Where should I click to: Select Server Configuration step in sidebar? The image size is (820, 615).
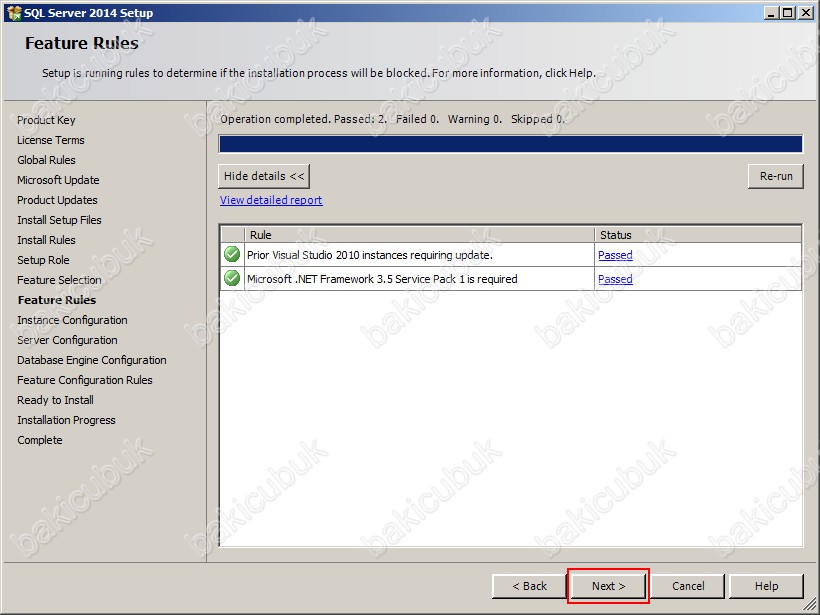tap(67, 340)
